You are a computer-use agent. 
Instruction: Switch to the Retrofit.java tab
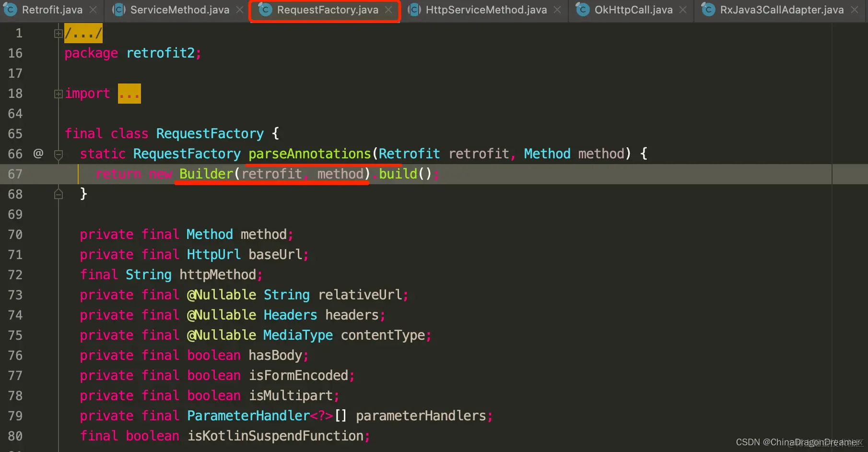pos(52,10)
